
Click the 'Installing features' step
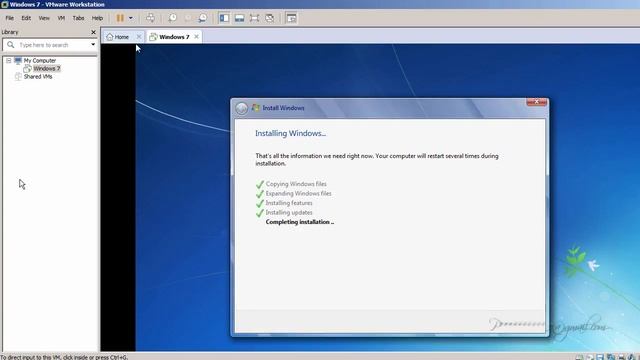point(289,203)
